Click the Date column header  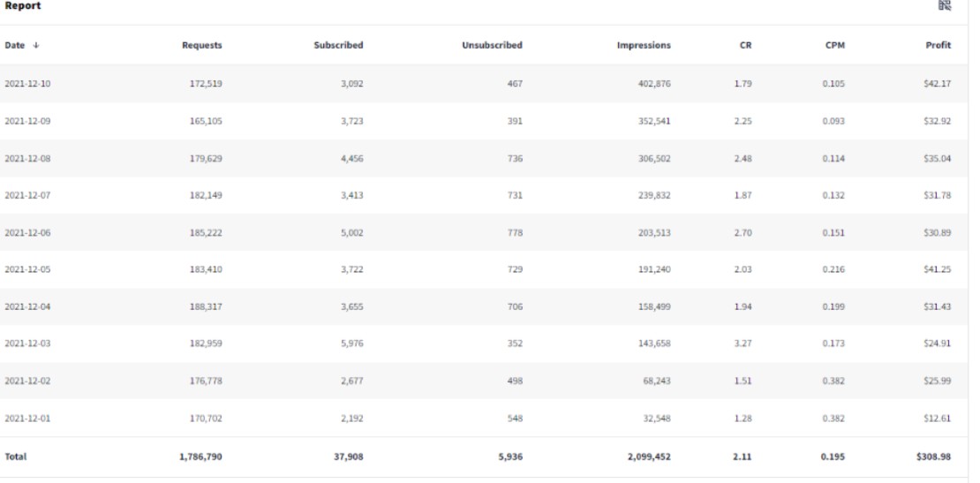(x=15, y=45)
